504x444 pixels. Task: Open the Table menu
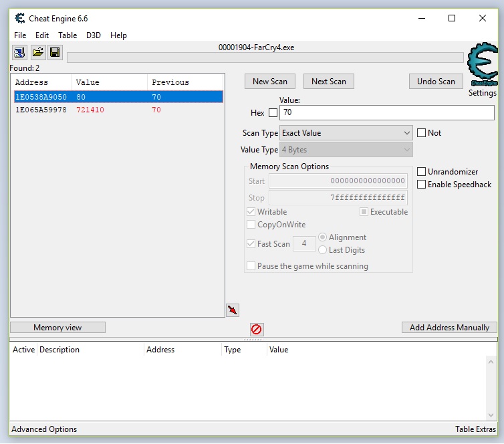click(68, 35)
